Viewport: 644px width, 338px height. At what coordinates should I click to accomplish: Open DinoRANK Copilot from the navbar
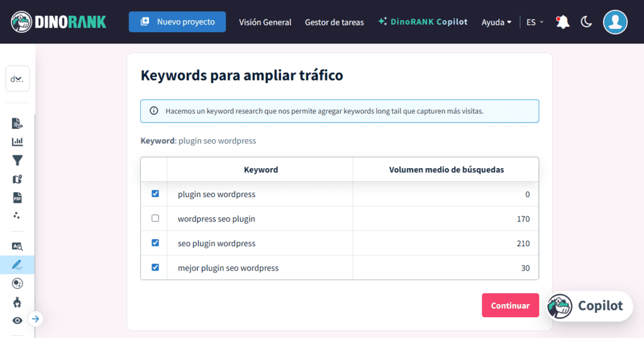[x=423, y=22]
